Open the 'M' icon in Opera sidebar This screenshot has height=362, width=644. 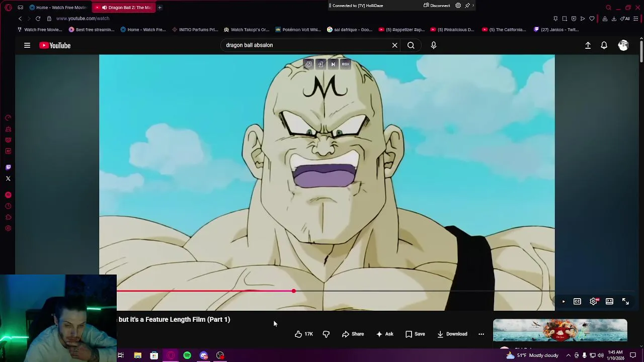tap(8, 151)
